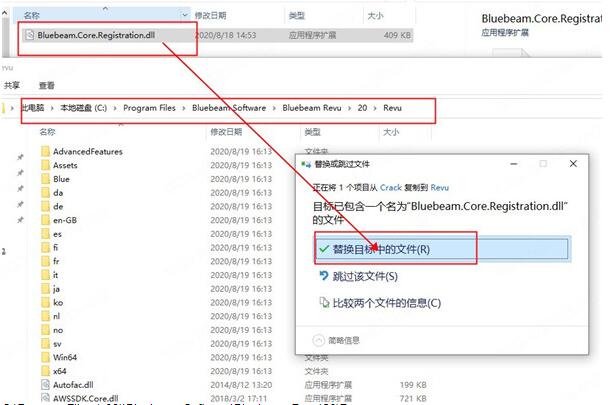Viewport: 616px width, 405px height.
Task: Click the da folder icon
Action: pyautogui.click(x=45, y=192)
